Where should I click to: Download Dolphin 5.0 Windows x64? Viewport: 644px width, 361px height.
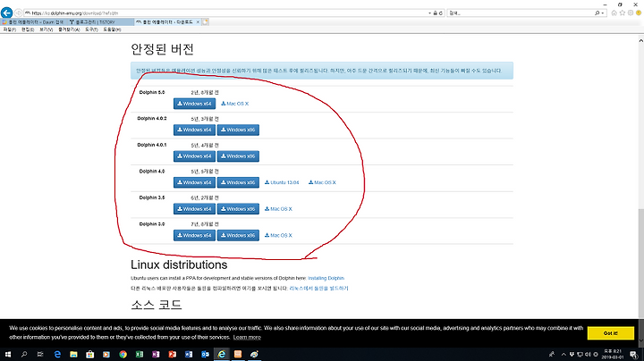[x=194, y=104]
